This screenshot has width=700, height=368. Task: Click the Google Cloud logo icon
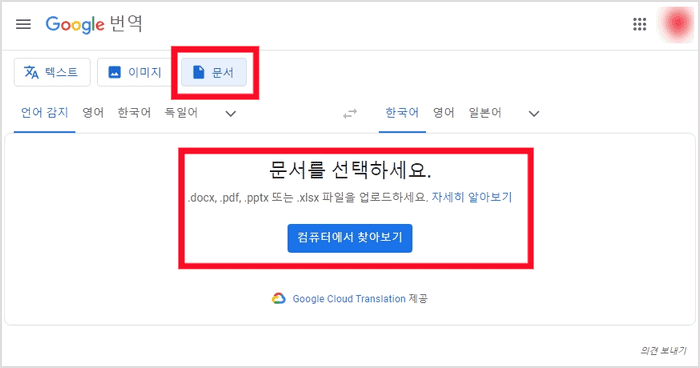(x=279, y=298)
